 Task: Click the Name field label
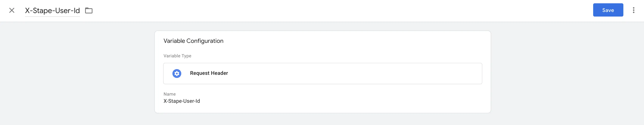pyautogui.click(x=169, y=94)
